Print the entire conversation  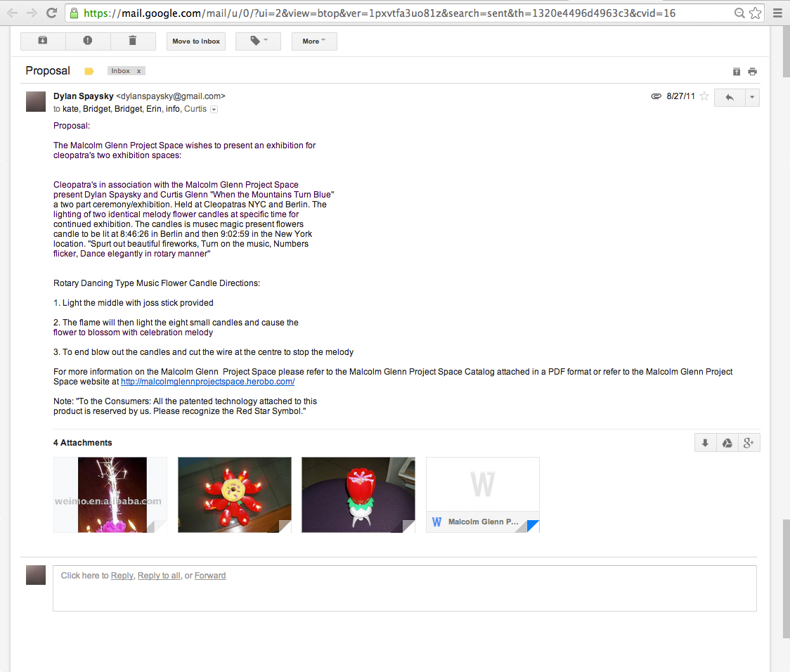[753, 72]
